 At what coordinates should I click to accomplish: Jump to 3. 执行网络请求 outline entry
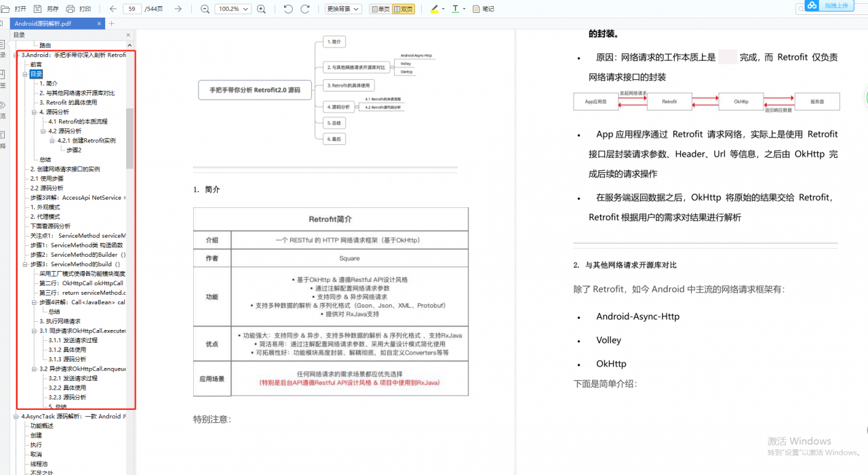coord(60,321)
